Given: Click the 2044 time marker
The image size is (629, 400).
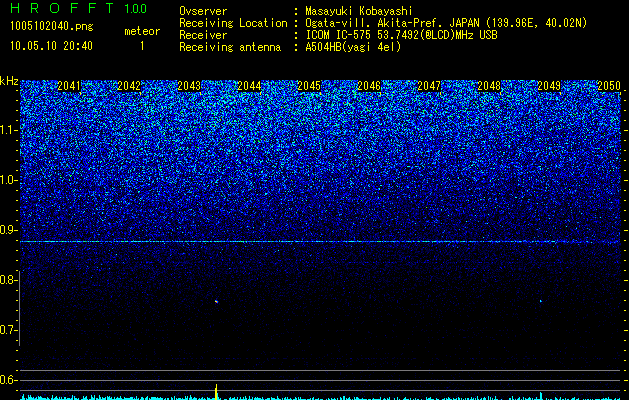Looking at the screenshot, I should pos(249,86).
